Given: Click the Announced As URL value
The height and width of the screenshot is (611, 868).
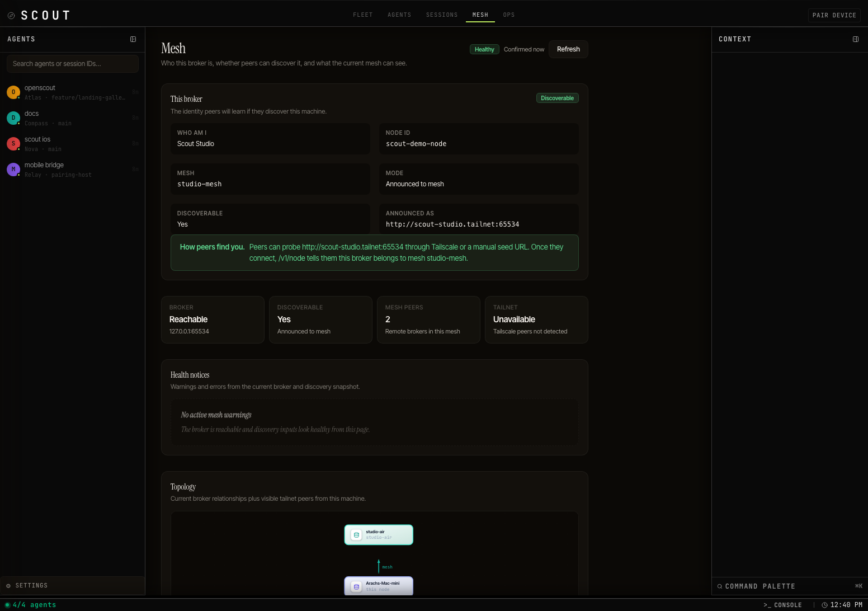Looking at the screenshot, I should pyautogui.click(x=452, y=224).
